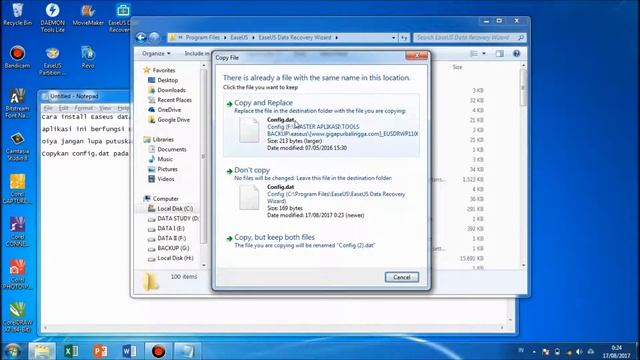Screen dimensions: 640x360
Task: Click the taskbar clock showing 0:24
Action: click(617, 347)
